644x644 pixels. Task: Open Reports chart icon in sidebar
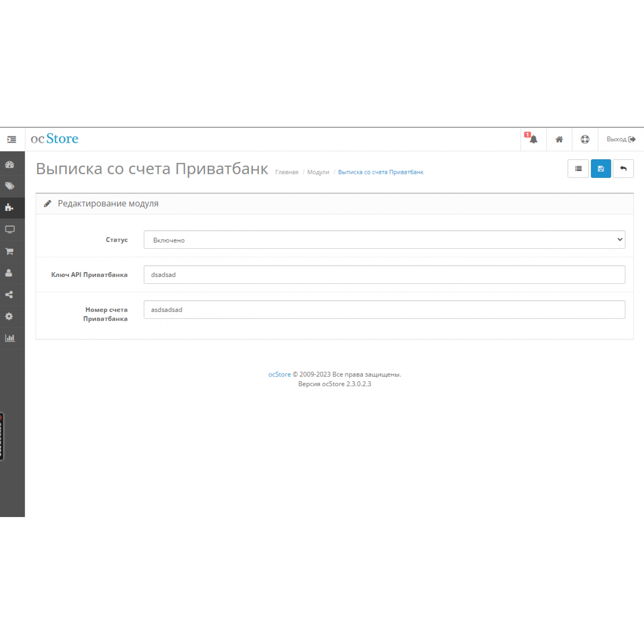click(x=10, y=338)
